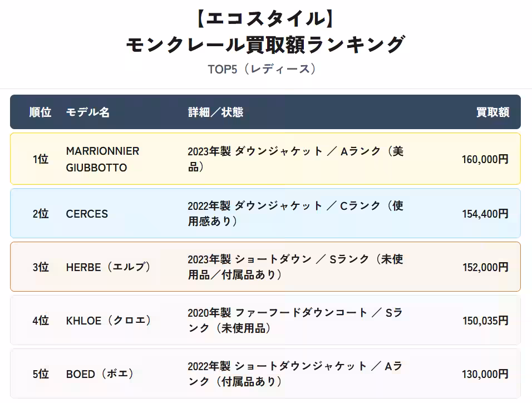Click the モンクレール買取額ランキング heading

tap(265, 45)
